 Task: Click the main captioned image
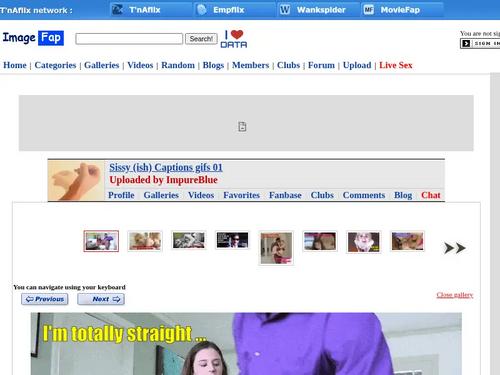pyautogui.click(x=246, y=344)
